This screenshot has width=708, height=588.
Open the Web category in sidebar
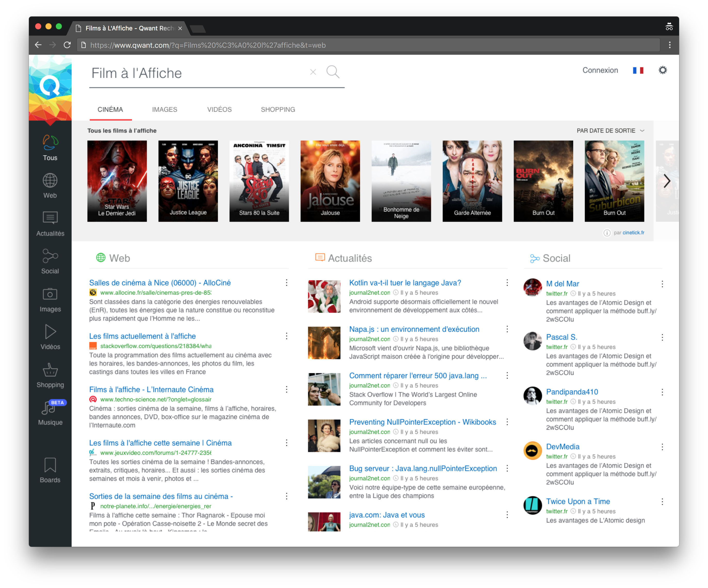[50, 186]
